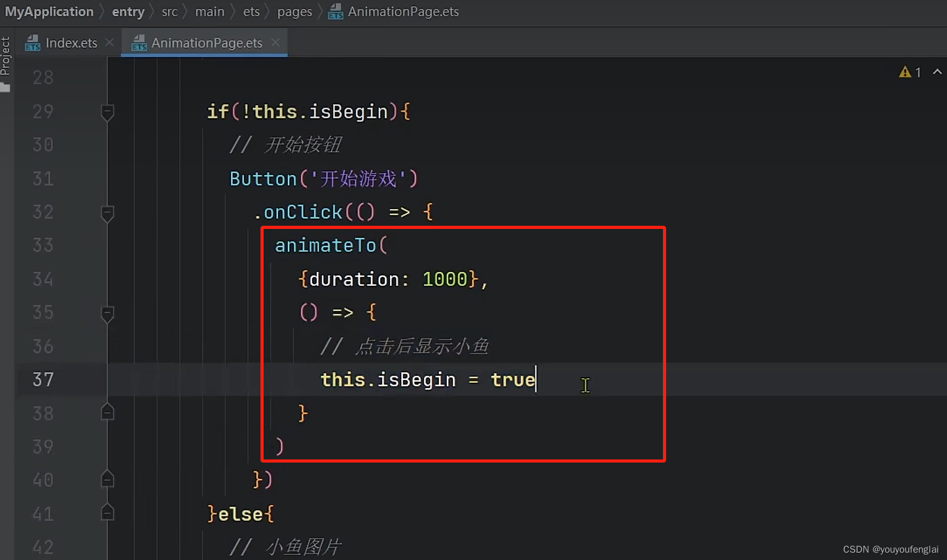Click the warning indicator showing 1 problem
Screen dimensions: 947x560
[910, 72]
